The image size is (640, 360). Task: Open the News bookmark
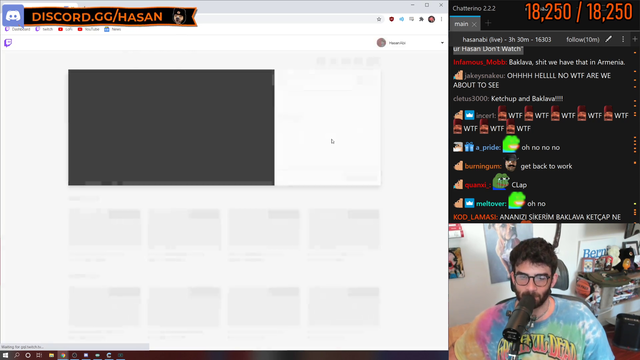[113, 29]
